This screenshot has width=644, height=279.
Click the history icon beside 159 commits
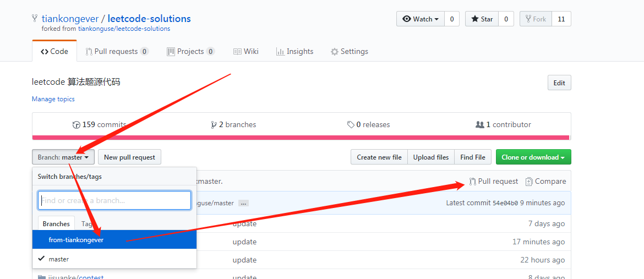point(76,125)
